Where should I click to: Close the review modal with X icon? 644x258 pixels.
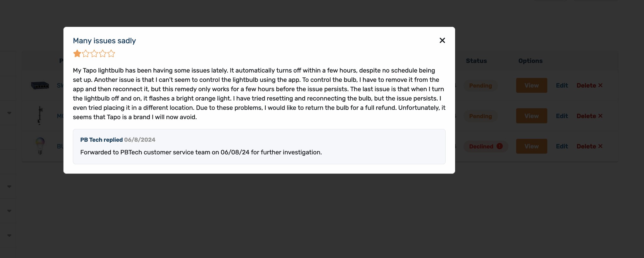click(x=442, y=41)
